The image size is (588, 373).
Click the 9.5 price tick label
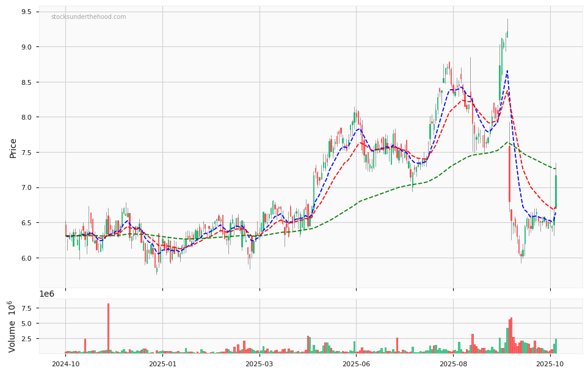point(26,12)
